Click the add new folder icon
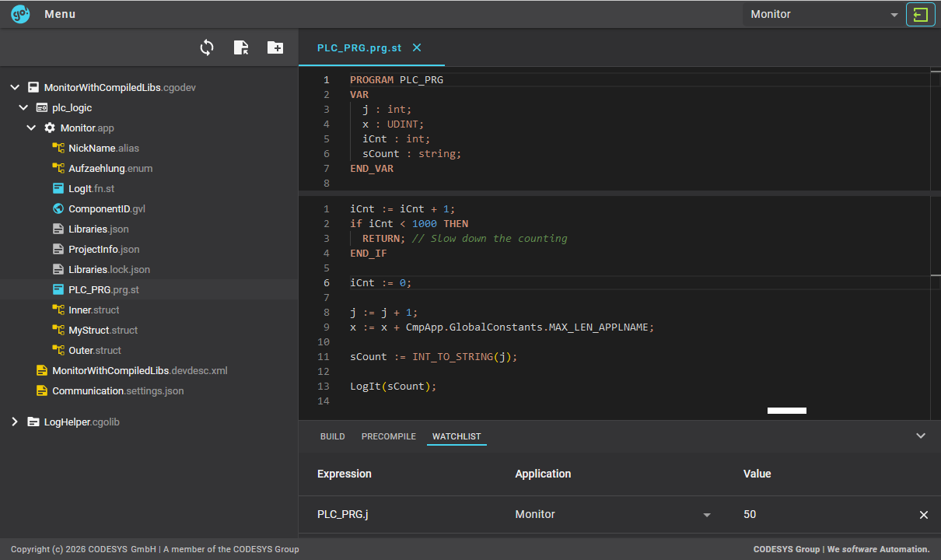Image resolution: width=941 pixels, height=560 pixels. click(x=275, y=47)
